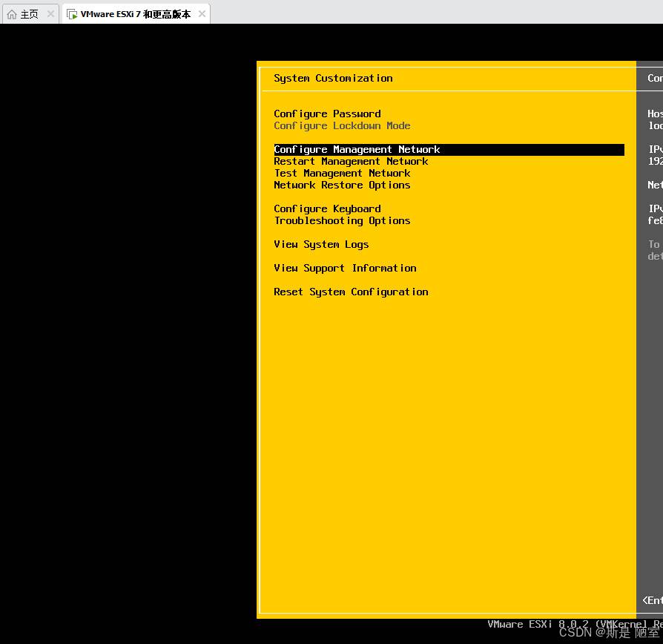
Task: Pick Test Management Network option
Action: [342, 173]
